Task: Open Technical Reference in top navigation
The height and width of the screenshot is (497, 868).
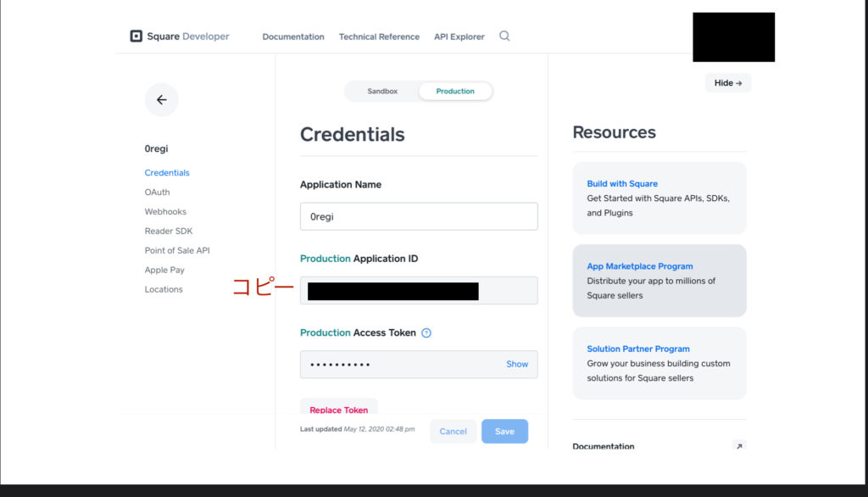Action: coord(379,37)
